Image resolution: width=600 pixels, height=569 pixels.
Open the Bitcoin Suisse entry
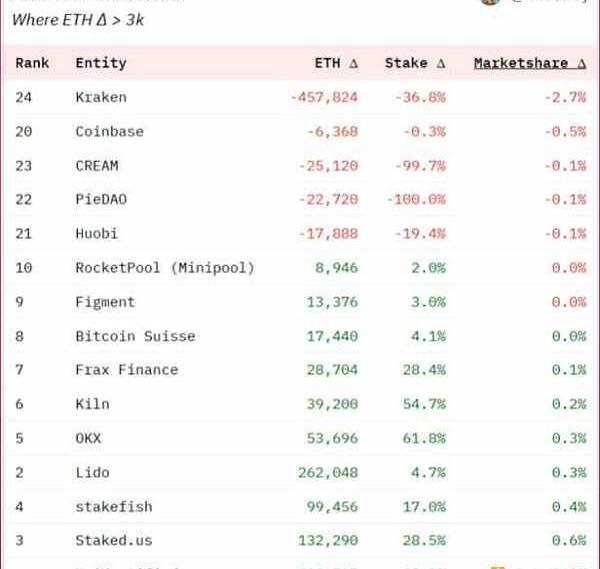[135, 335]
